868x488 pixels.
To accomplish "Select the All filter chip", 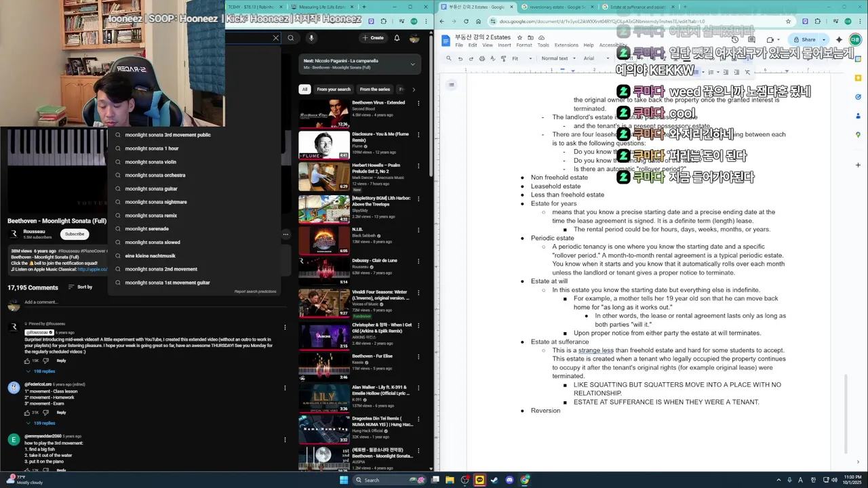I will pos(304,89).
